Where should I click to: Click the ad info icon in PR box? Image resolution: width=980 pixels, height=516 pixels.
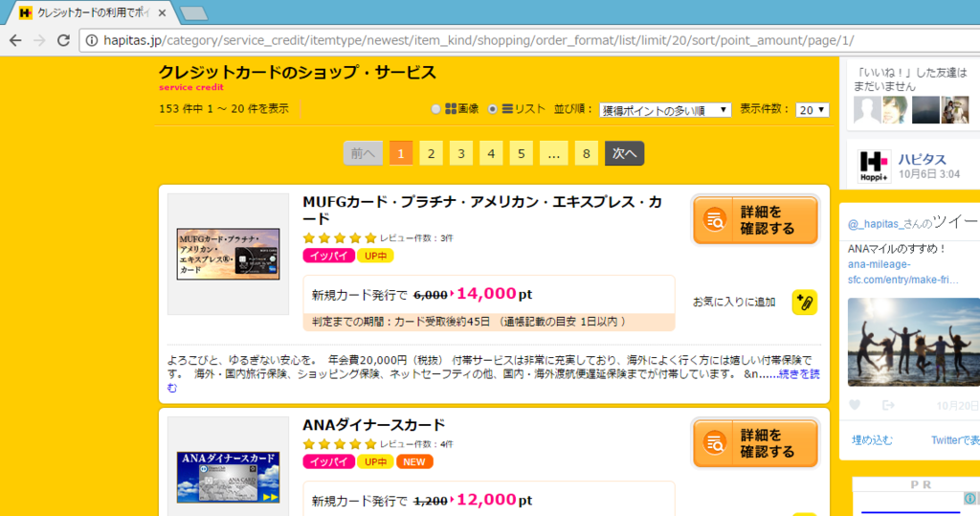click(970, 499)
